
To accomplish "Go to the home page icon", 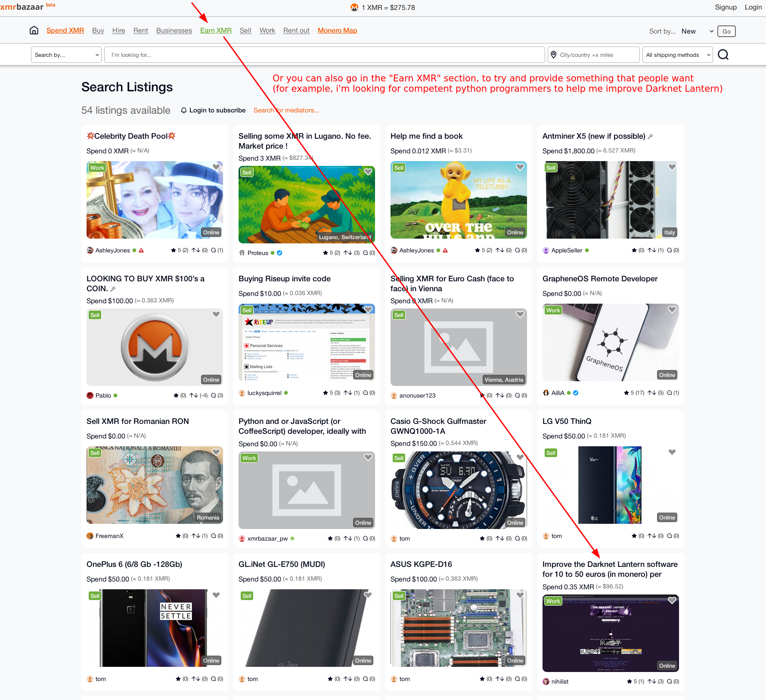I will (x=34, y=30).
